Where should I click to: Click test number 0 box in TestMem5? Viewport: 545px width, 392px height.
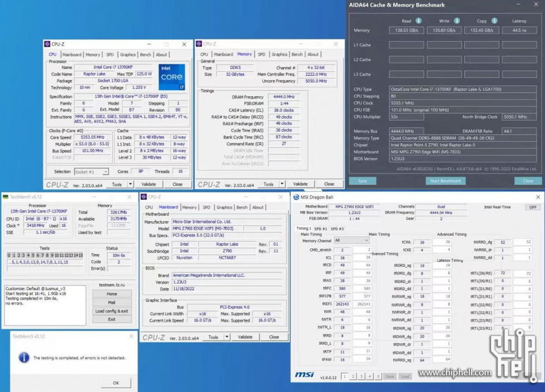9,255
